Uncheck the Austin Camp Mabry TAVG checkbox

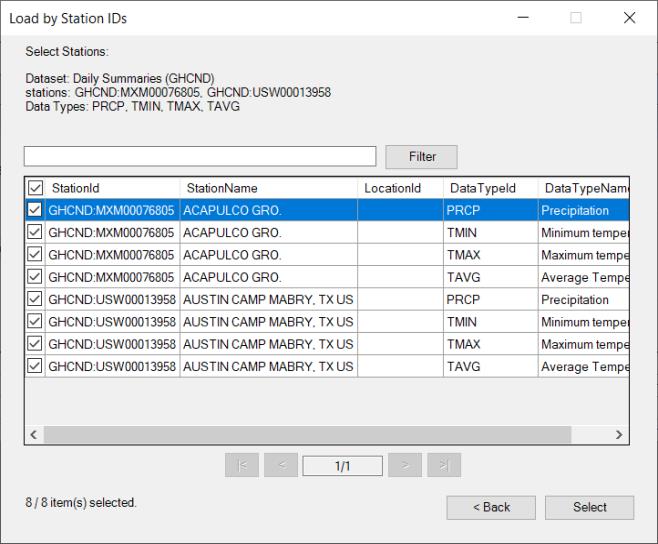[36, 367]
